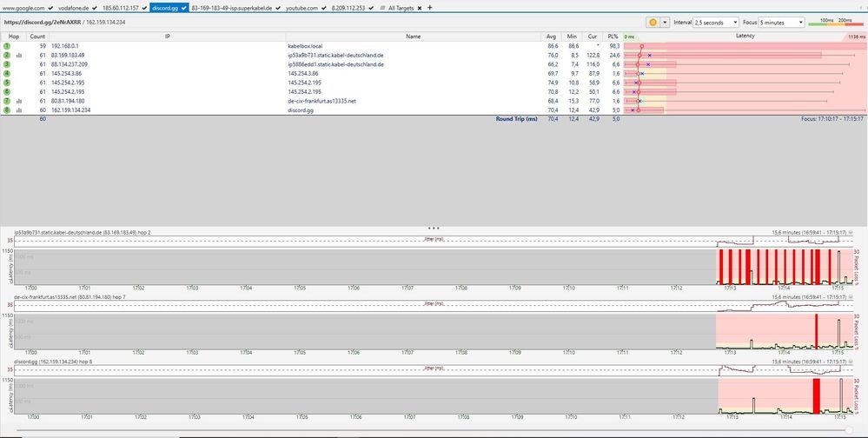
Task: Click the 100ms 200ms latency color scale
Action: tap(836, 22)
